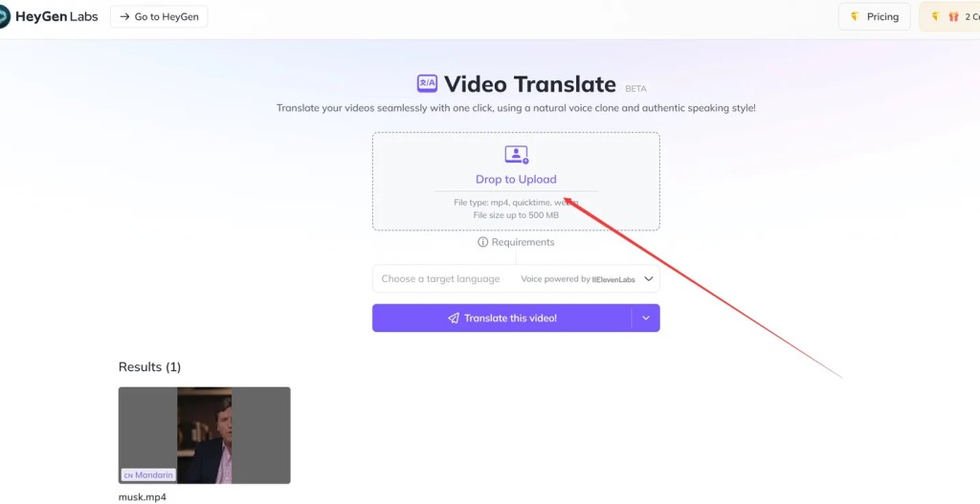
Task: Click the musk.mp4 file name
Action: [143, 497]
